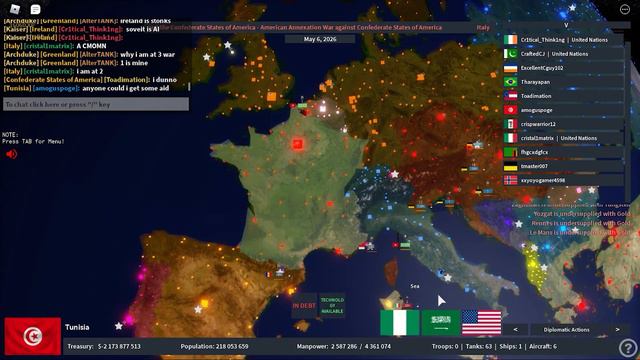Click player name Tharayapan
Image resolution: width=640 pixels, height=360 pixels.
click(535, 82)
